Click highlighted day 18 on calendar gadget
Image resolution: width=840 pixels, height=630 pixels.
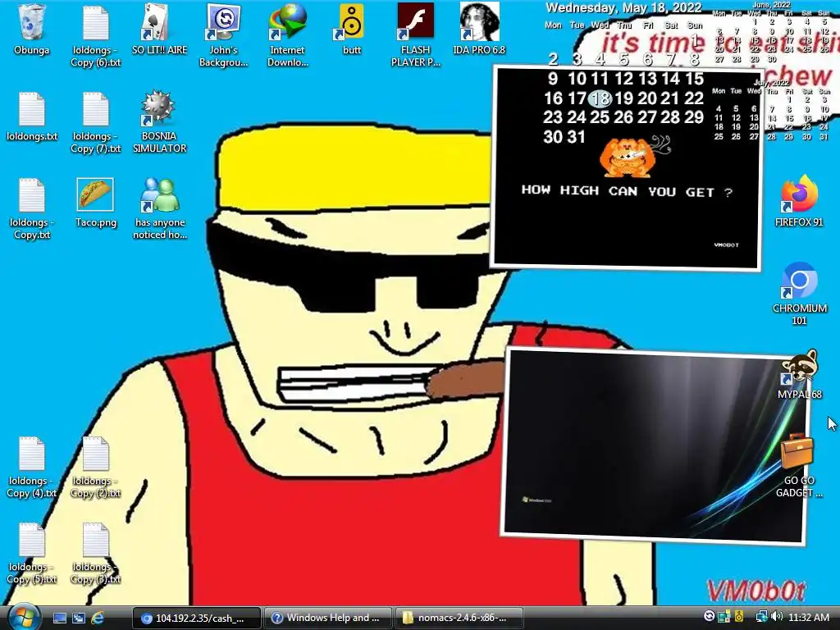click(600, 98)
